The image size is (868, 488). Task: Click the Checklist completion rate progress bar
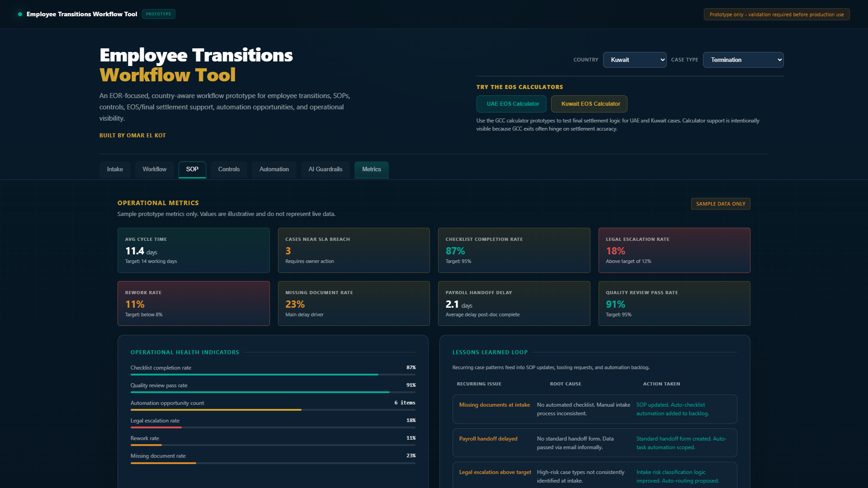(273, 375)
